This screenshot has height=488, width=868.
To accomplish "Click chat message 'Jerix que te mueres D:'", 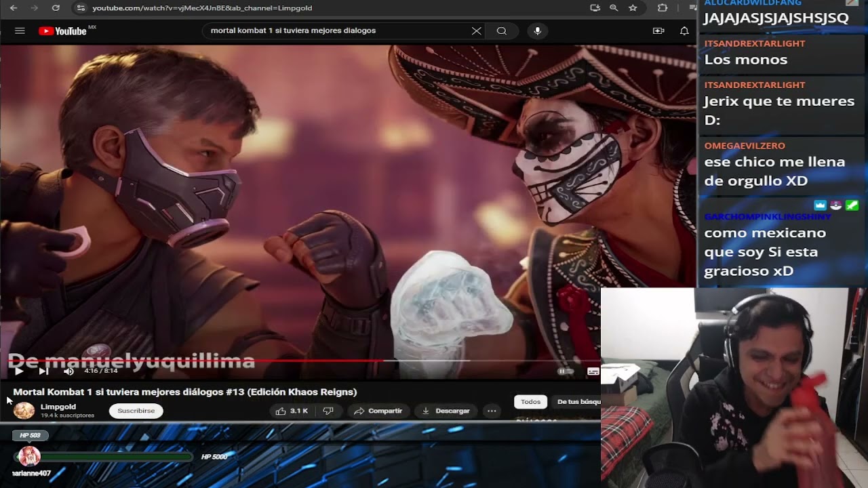I will point(779,110).
